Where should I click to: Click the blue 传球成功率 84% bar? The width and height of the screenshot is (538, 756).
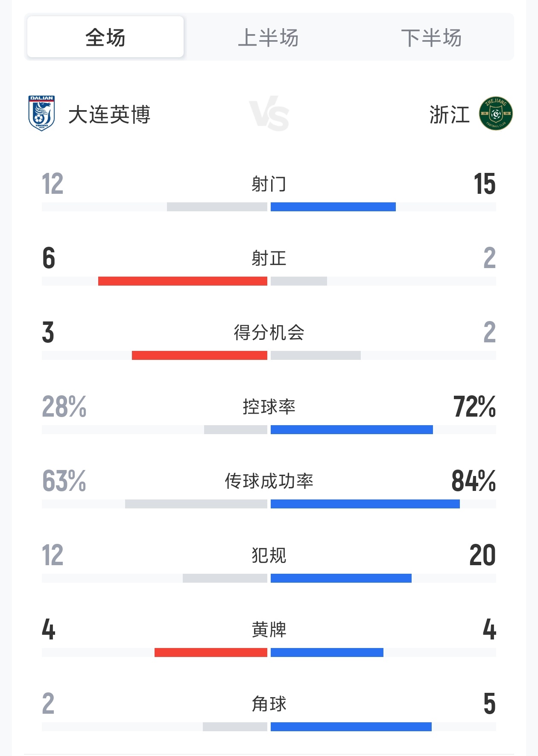[365, 504]
